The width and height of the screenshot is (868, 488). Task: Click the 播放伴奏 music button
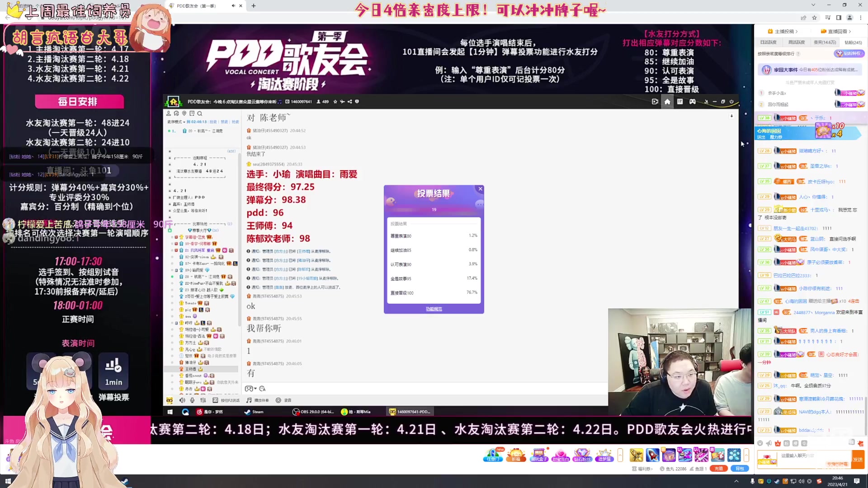click(258, 400)
